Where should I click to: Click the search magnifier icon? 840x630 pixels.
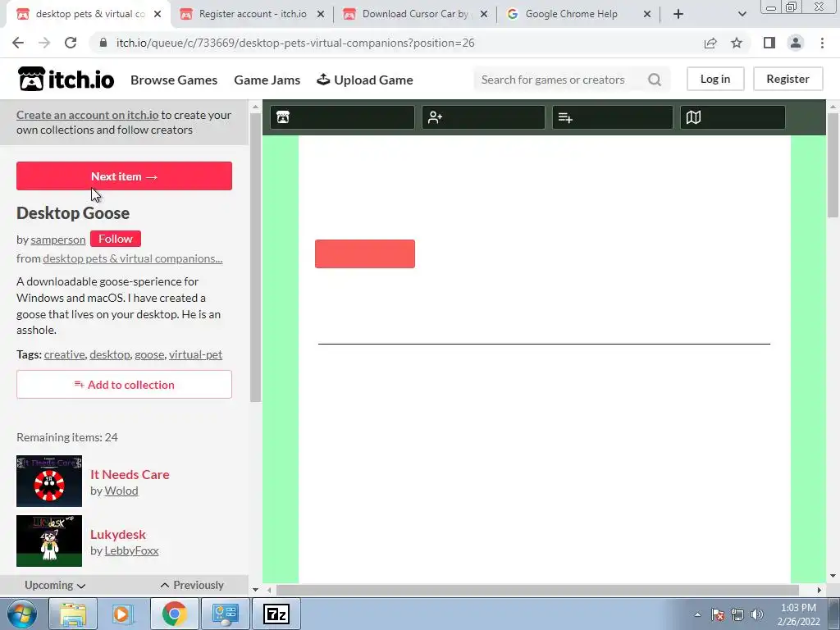tap(654, 80)
